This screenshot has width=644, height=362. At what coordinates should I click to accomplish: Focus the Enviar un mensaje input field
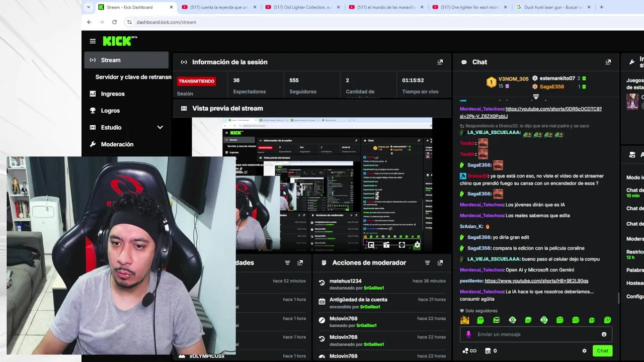(536, 334)
